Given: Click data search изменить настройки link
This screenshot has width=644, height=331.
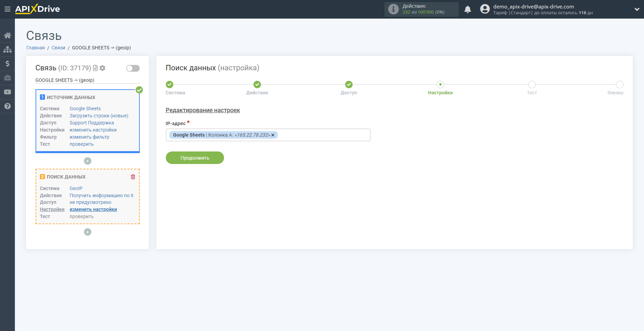Looking at the screenshot, I should point(93,209).
